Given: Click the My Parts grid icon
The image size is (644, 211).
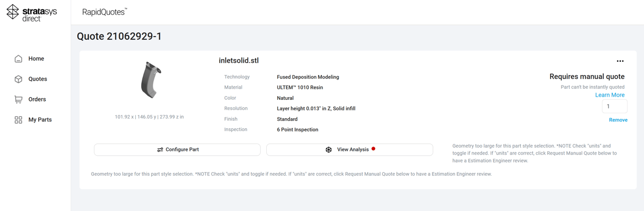Looking at the screenshot, I should (18, 120).
